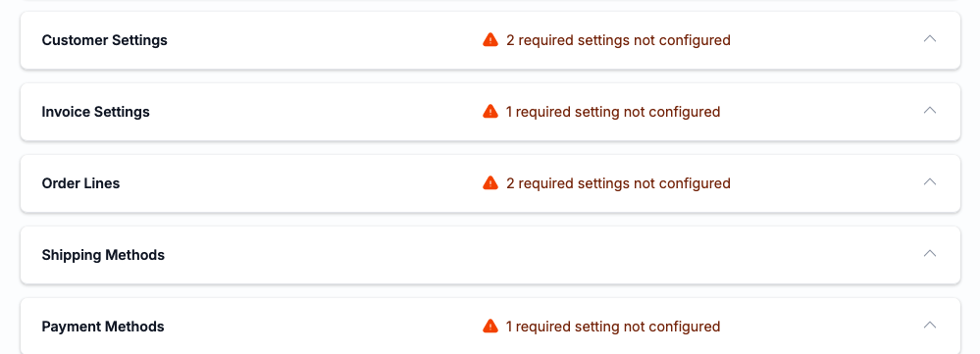Click the Order Lines warning triangle icon

click(x=490, y=183)
